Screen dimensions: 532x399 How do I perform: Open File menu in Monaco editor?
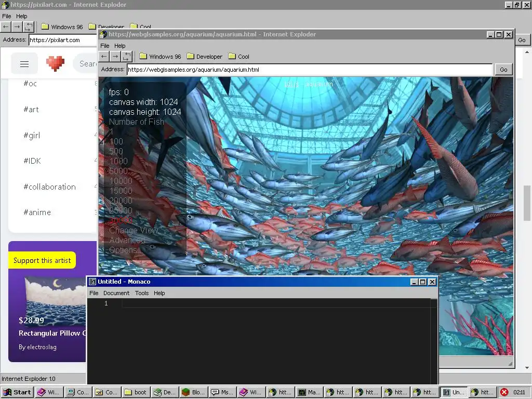coord(94,293)
